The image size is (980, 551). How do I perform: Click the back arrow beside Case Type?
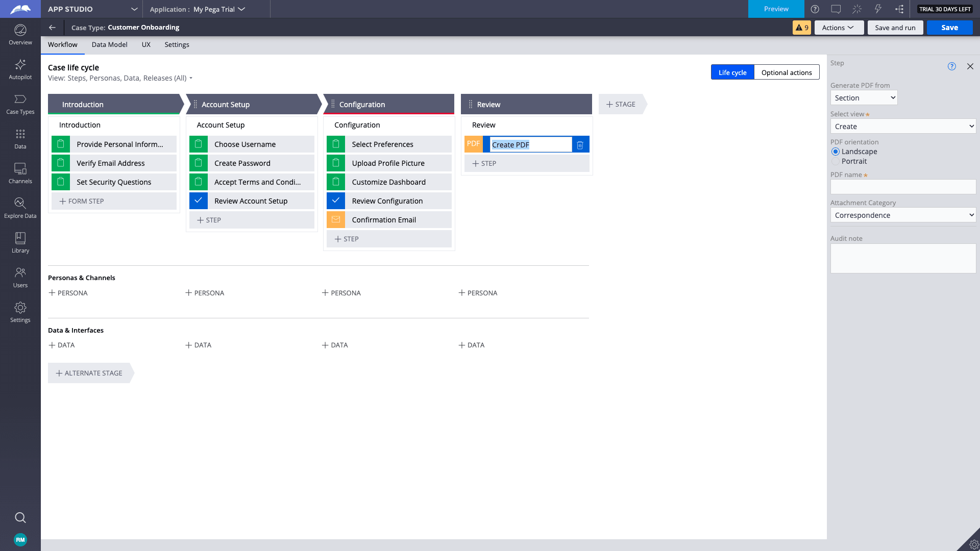tap(52, 28)
